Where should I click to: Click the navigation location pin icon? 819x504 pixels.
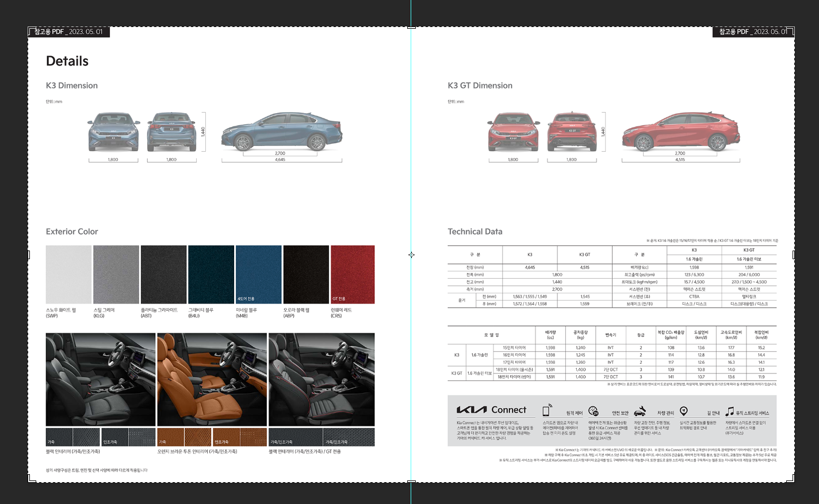tap(684, 411)
